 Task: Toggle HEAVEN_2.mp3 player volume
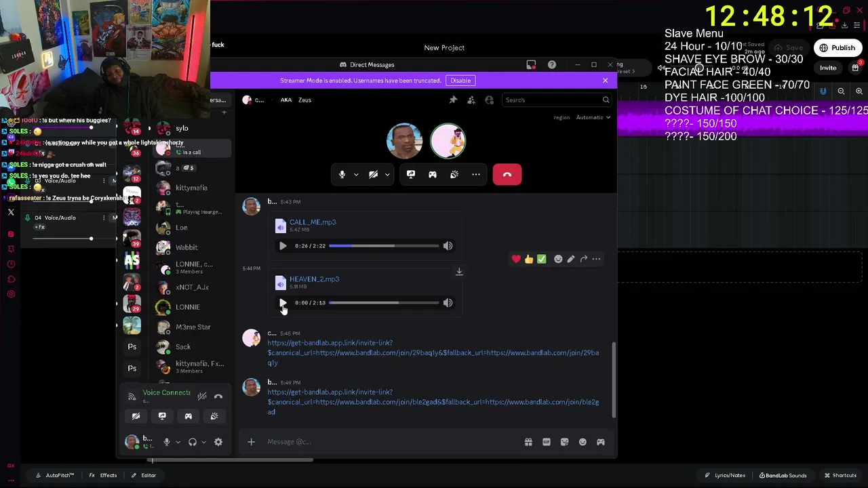448,303
